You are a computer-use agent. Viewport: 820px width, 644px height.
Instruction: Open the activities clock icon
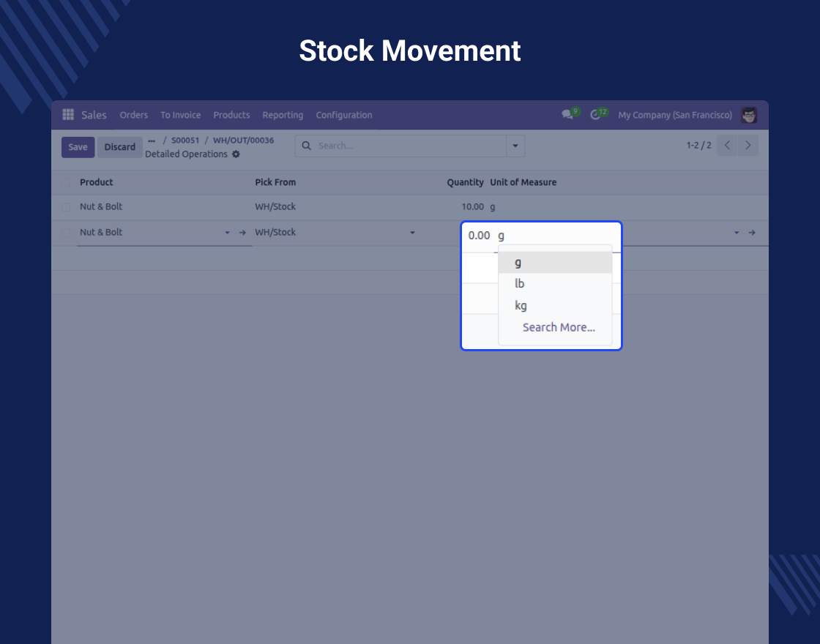pos(595,115)
